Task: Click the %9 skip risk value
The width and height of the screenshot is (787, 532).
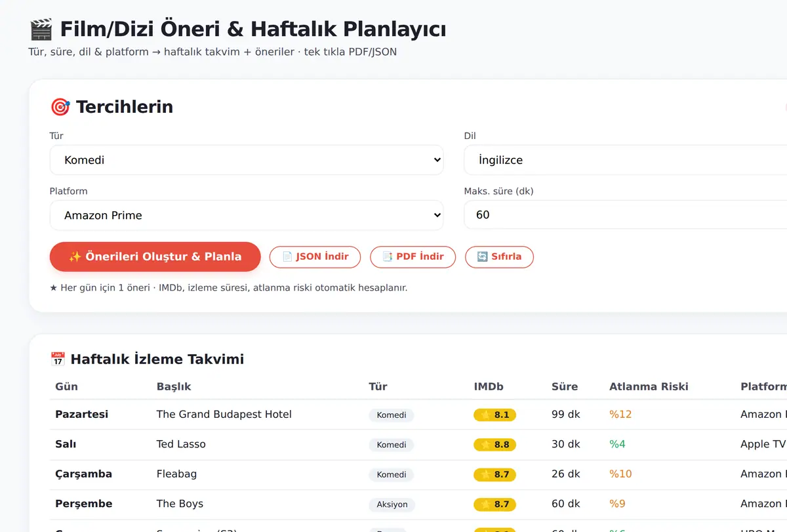Action: coord(617,504)
